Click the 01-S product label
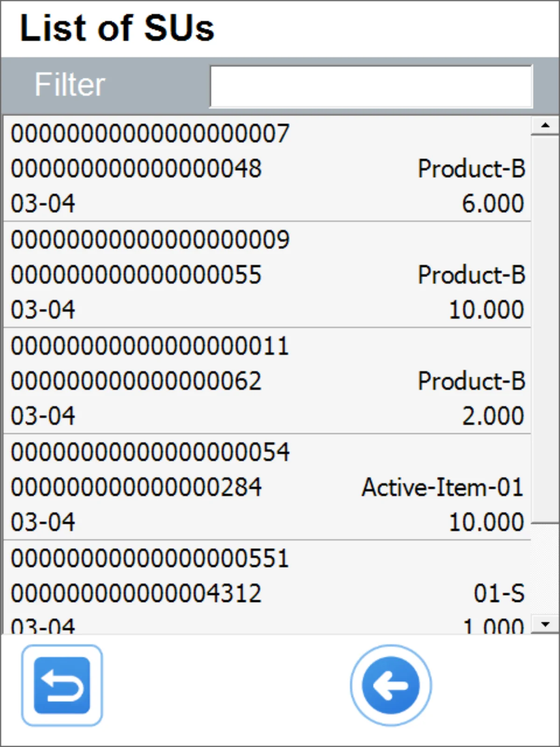Screen dimensions: 560x747 [499, 593]
